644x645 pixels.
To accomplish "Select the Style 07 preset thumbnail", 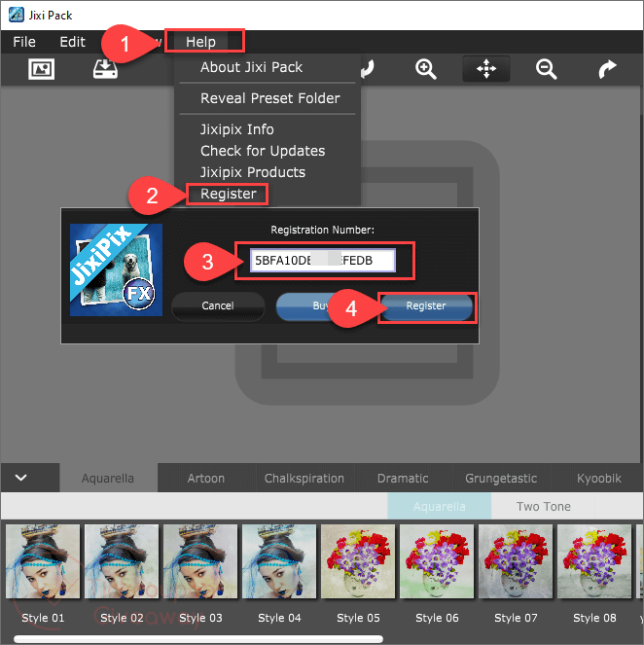I will coord(516,561).
